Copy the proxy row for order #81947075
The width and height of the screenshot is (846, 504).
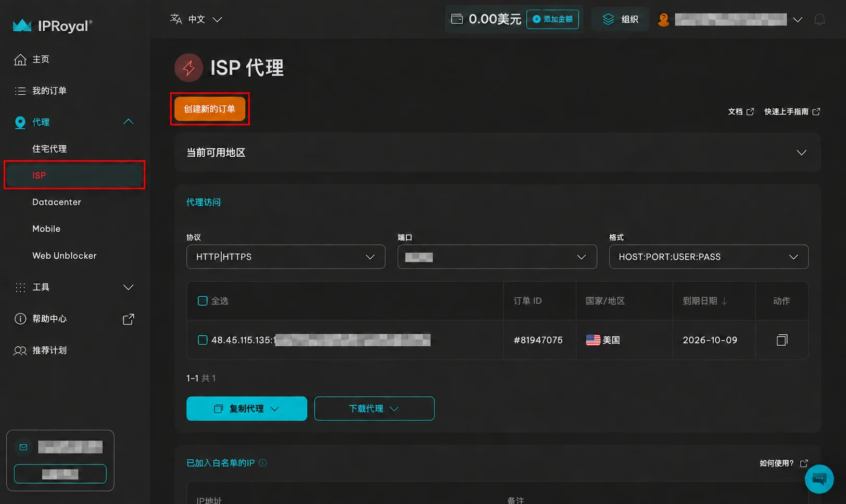[x=781, y=340]
